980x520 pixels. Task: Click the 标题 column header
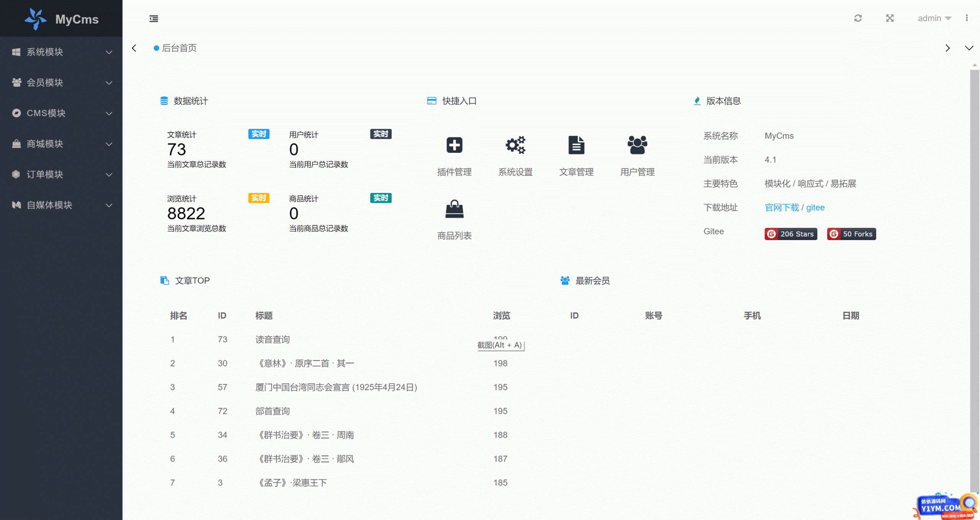264,316
